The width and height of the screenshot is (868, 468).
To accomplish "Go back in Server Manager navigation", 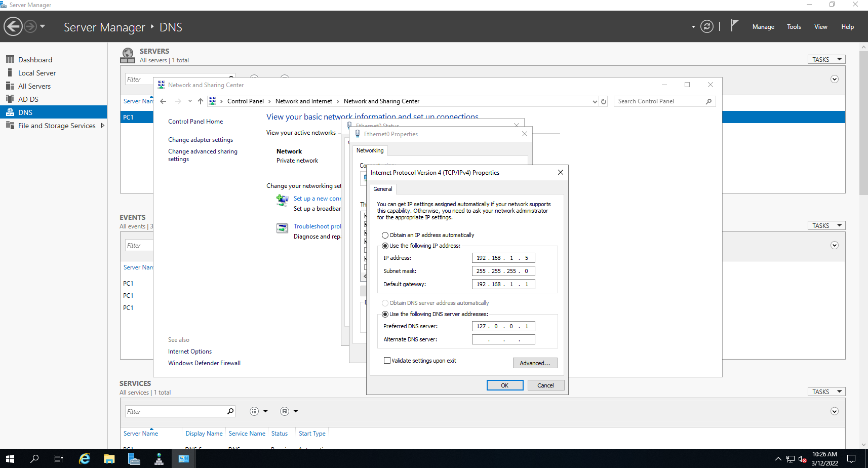I will 13,26.
